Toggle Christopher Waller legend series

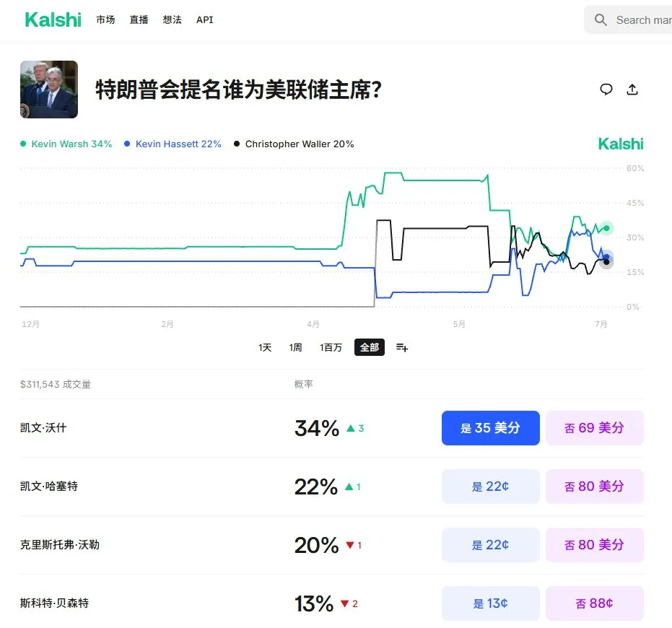pyautogui.click(x=294, y=144)
